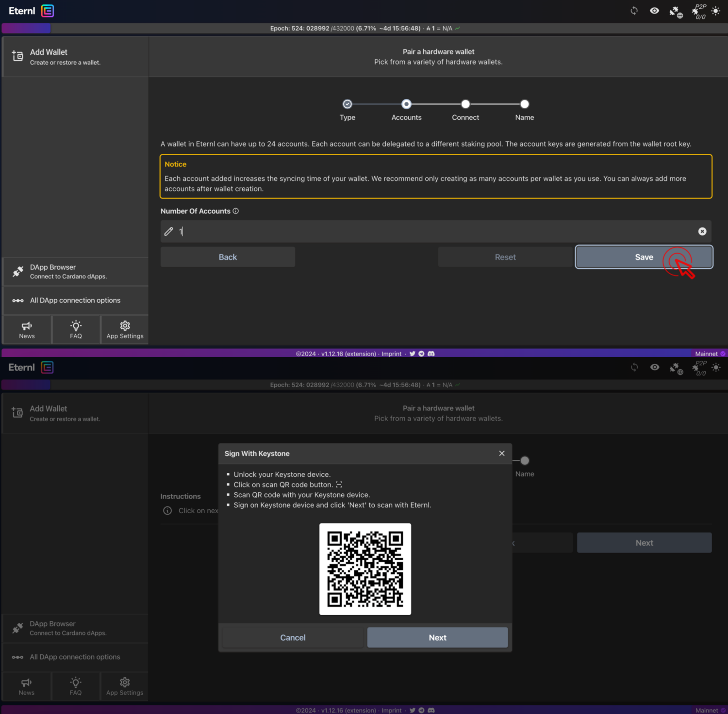Click the Save button
The image size is (728, 714).
[644, 257]
